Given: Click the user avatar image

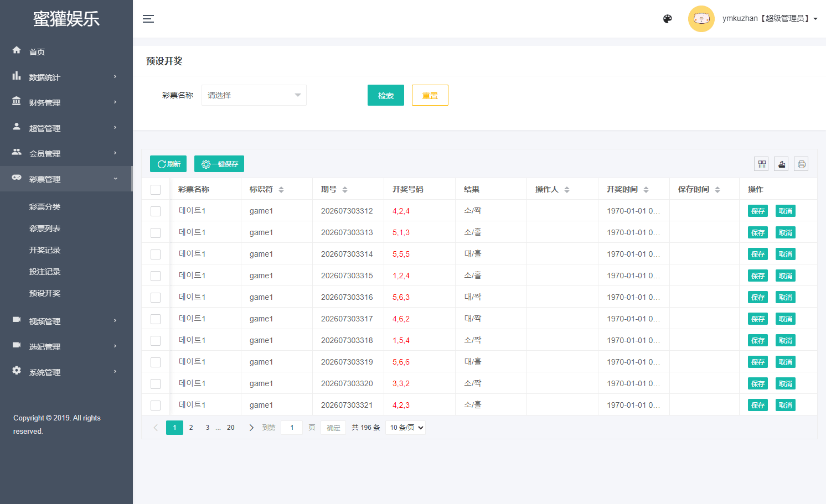Looking at the screenshot, I should [x=701, y=19].
